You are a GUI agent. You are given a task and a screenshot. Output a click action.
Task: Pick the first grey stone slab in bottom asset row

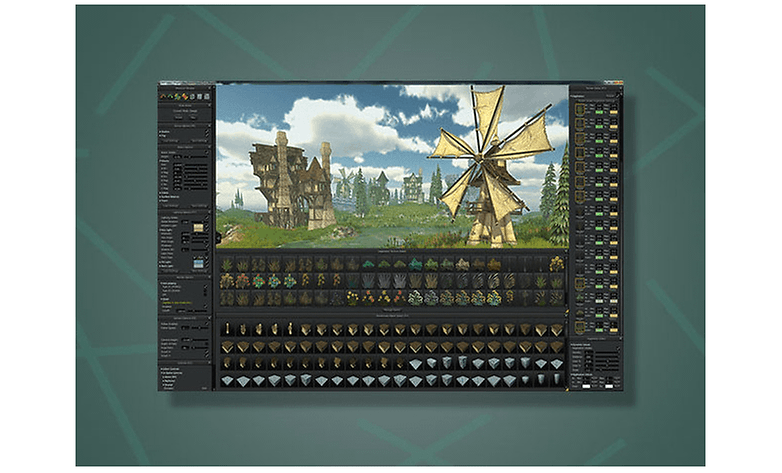click(227, 381)
